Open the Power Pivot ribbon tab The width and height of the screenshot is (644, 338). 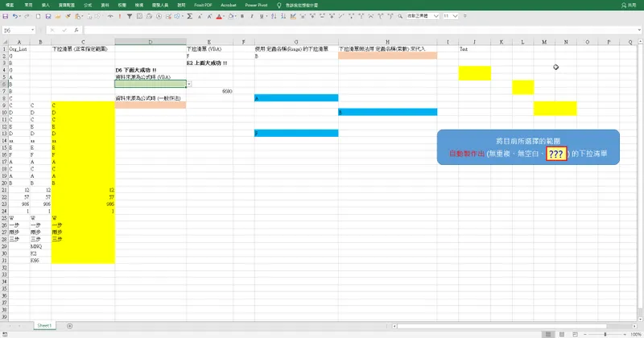(x=256, y=5)
